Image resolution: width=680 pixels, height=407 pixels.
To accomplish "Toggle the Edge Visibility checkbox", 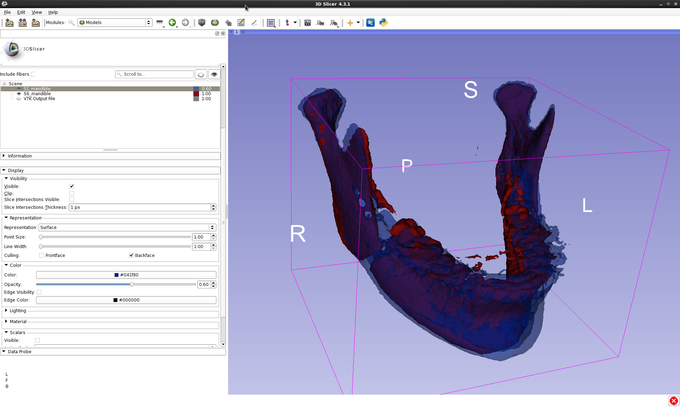I will (40, 291).
